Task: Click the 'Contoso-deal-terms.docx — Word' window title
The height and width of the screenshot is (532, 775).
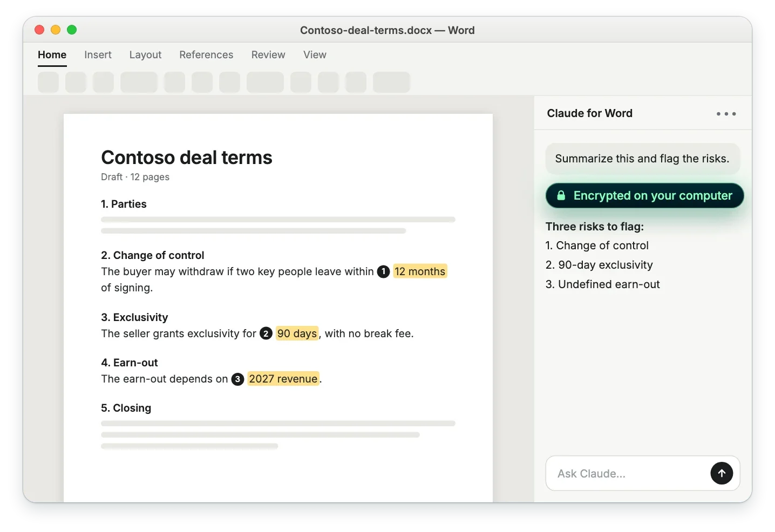Action: tap(387, 30)
